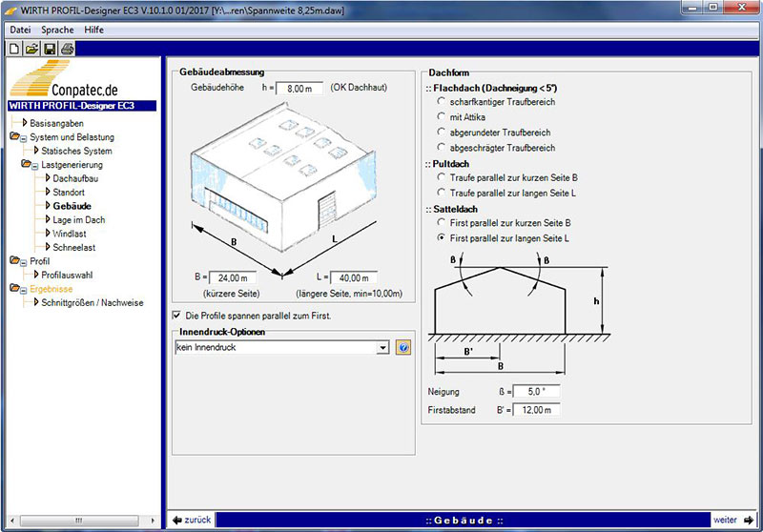763x532 pixels.
Task: Open the 'kein Innendruck' dropdown
Action: tap(383, 348)
